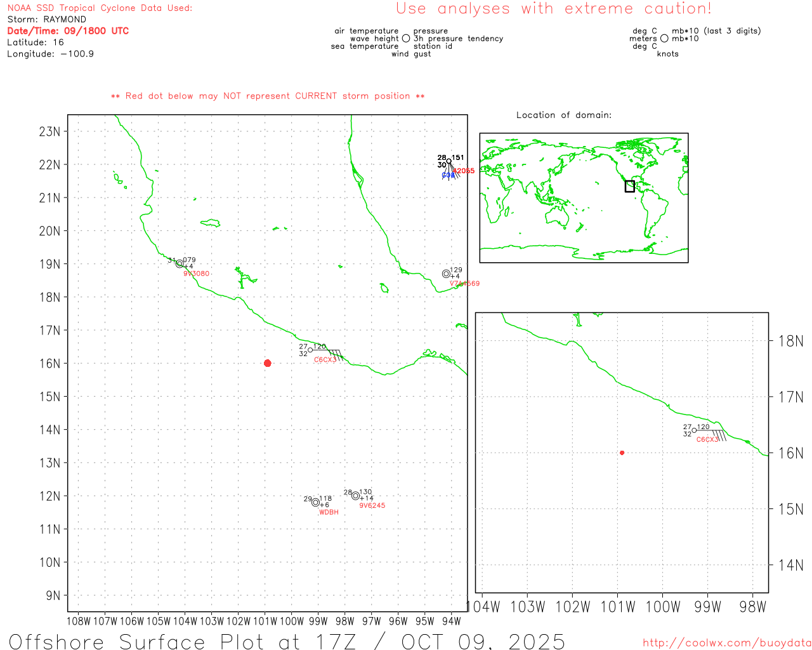Click the 'air temperature' legend label

367,31
